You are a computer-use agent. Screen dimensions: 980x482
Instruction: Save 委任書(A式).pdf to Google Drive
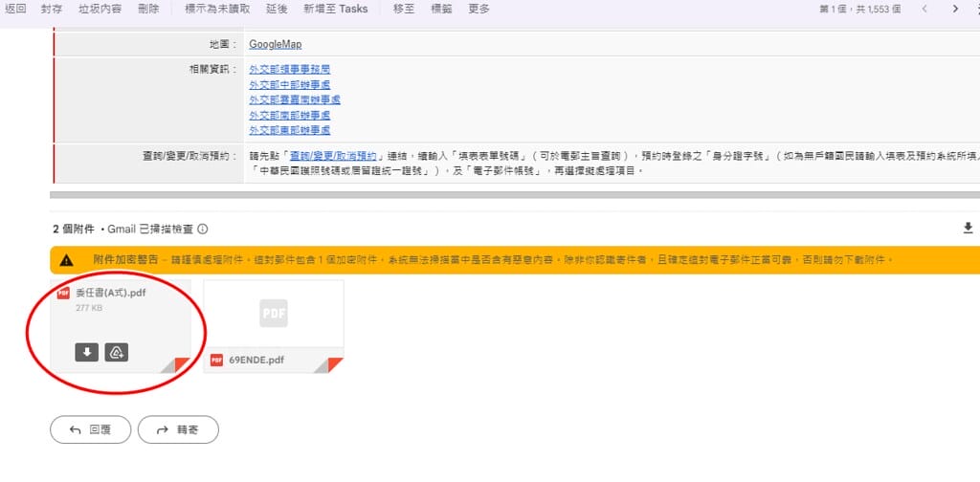coord(116,352)
